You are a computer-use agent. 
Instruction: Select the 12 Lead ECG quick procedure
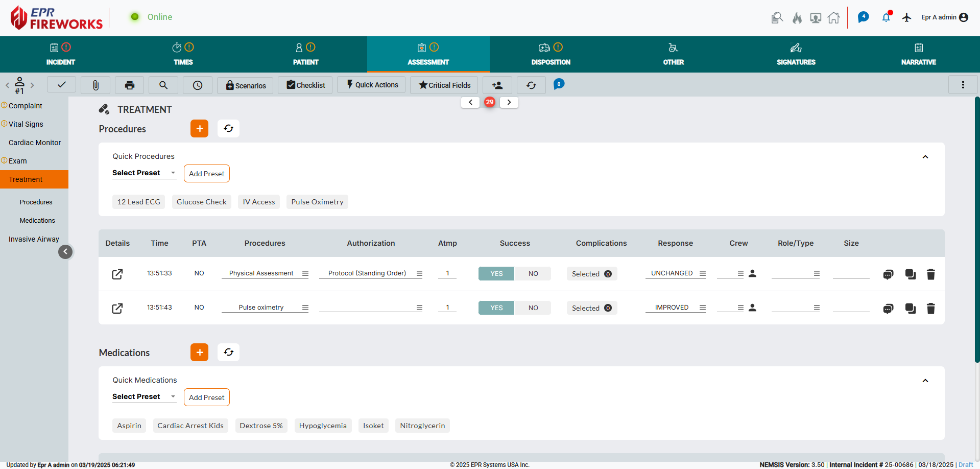click(139, 202)
